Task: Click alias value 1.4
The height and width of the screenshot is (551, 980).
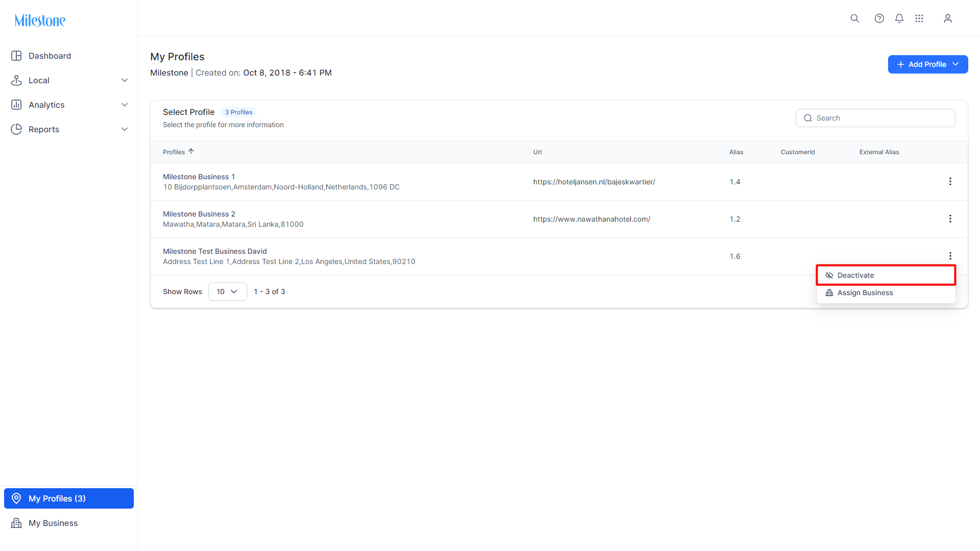Action: (x=735, y=182)
